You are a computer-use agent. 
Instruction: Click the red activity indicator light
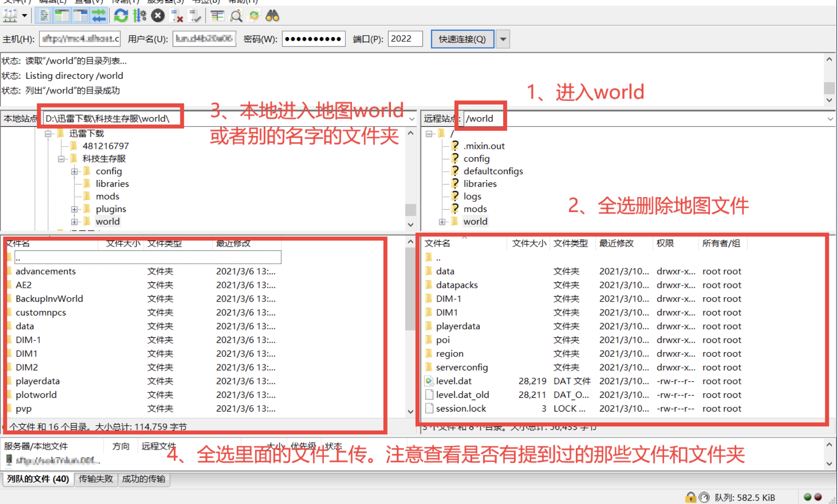pos(818,497)
